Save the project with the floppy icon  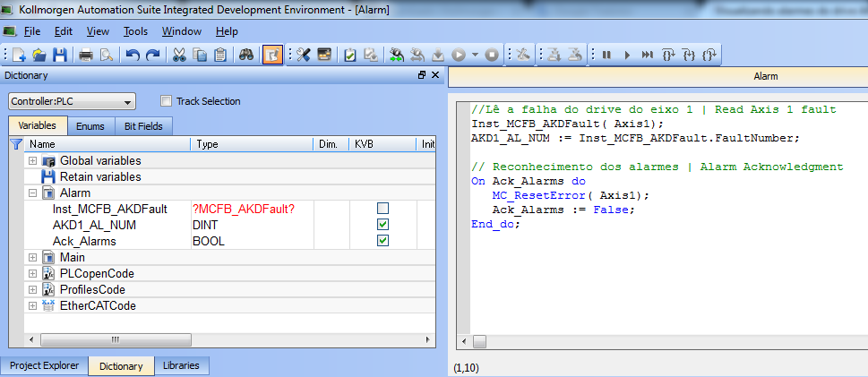pos(60,55)
